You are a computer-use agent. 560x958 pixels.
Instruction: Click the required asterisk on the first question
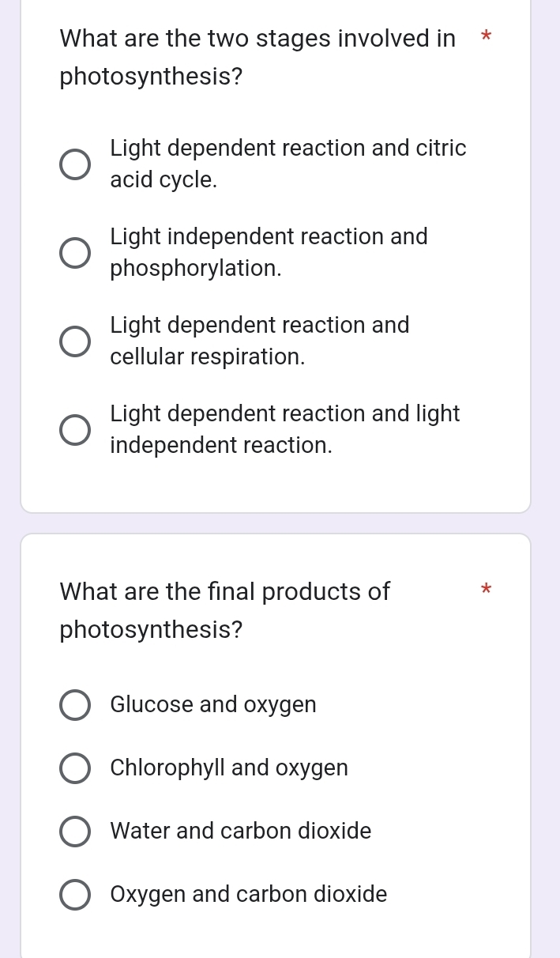[x=487, y=38]
